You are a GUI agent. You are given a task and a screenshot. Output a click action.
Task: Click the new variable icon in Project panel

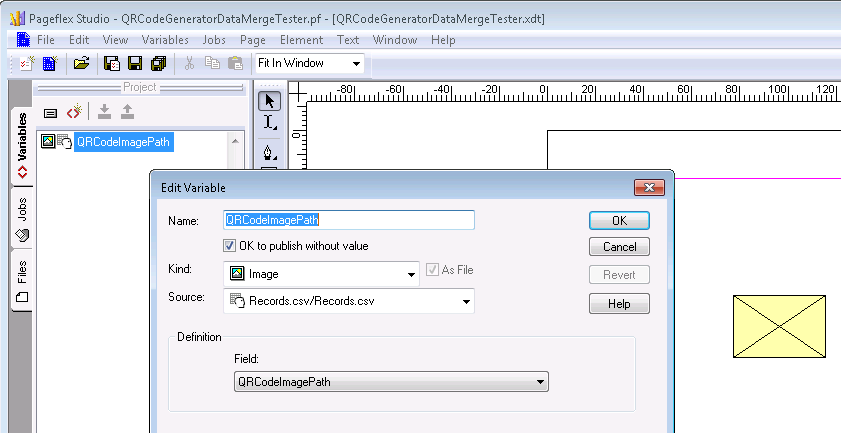tap(74, 112)
